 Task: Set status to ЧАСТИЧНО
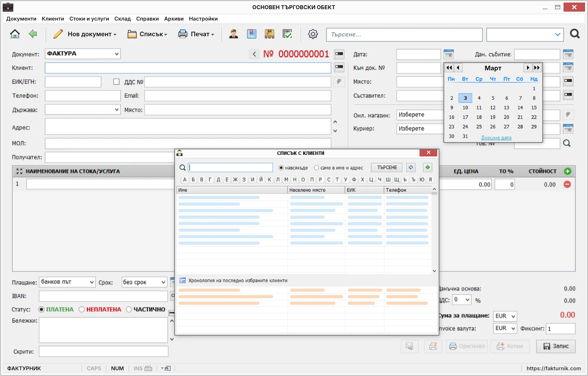pos(129,309)
